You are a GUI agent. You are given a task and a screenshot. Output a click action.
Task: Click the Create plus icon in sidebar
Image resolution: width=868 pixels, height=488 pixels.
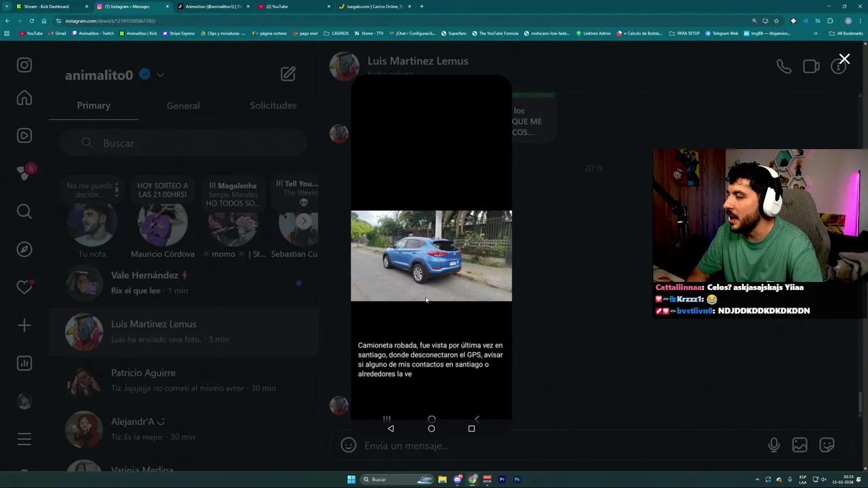[x=24, y=325]
